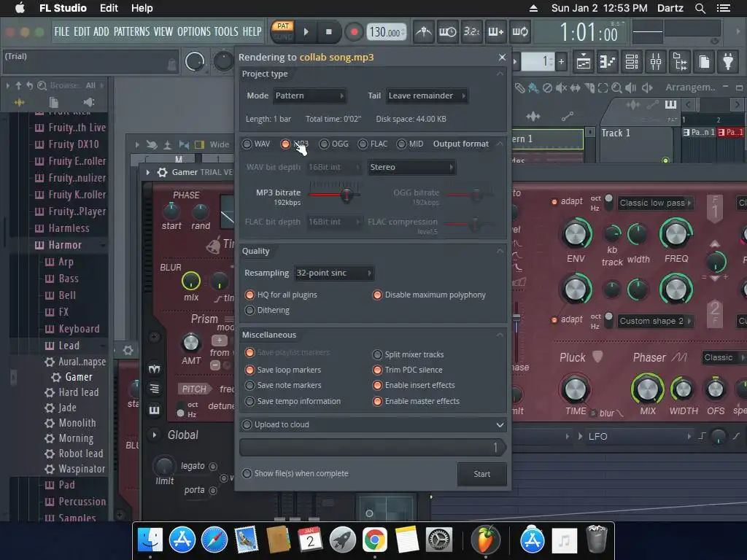Screen dimensions: 747x560
Task: Toggle wait for input to start playing
Action: (447, 32)
